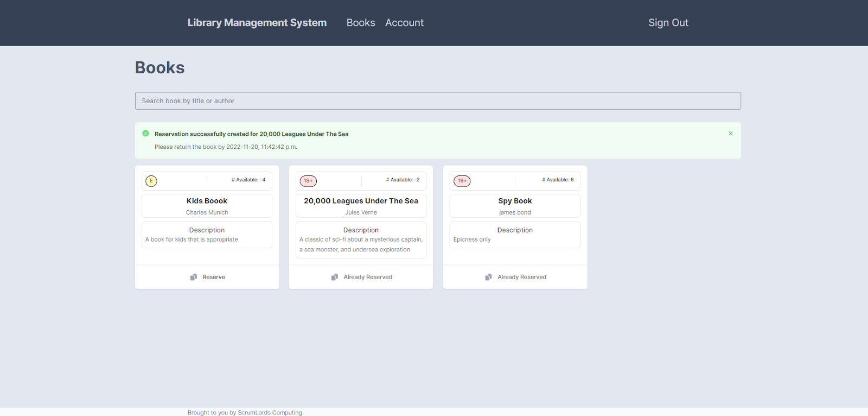Open the Account navigation item
Viewport: 868px width, 416px height.
tap(404, 23)
